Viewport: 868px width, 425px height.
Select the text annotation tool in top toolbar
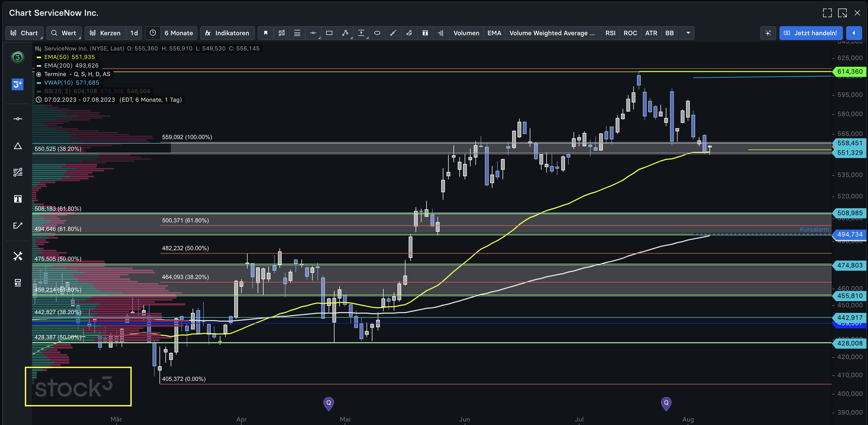coord(425,33)
